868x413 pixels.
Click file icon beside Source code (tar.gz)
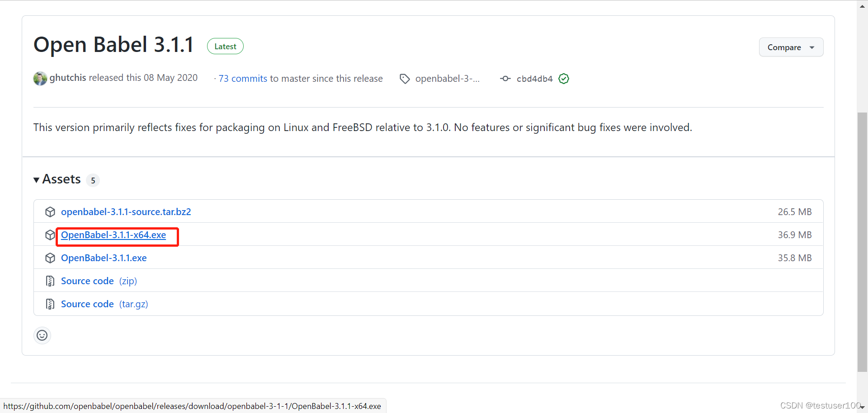click(x=50, y=304)
